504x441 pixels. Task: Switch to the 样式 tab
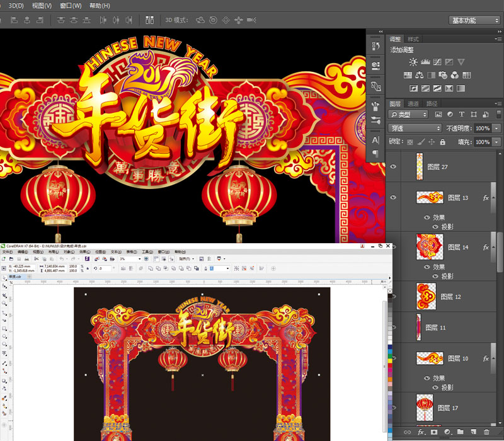coord(413,39)
